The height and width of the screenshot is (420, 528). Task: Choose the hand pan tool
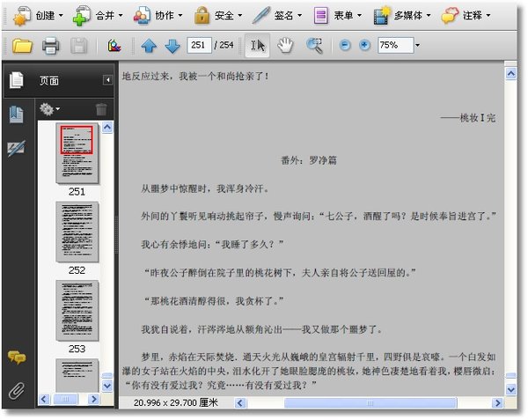coord(285,46)
